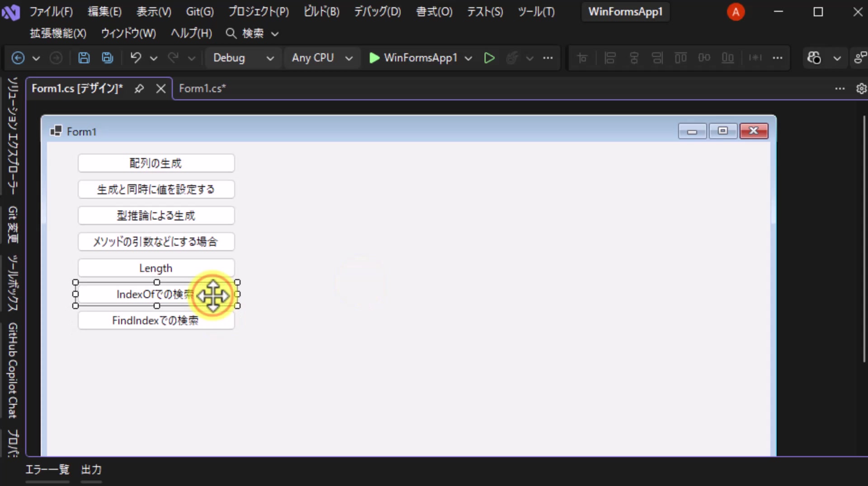Pin the Form1.cs design tab
868x486 pixels.
139,89
